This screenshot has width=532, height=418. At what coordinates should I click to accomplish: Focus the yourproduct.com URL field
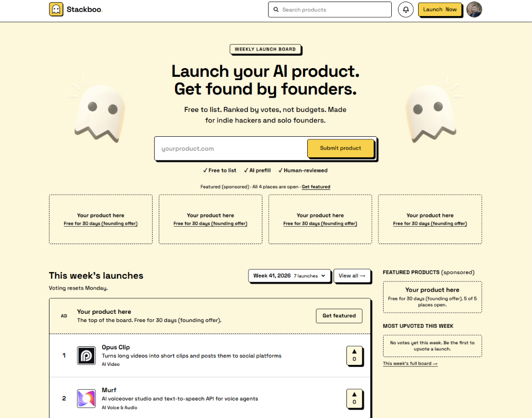(231, 149)
